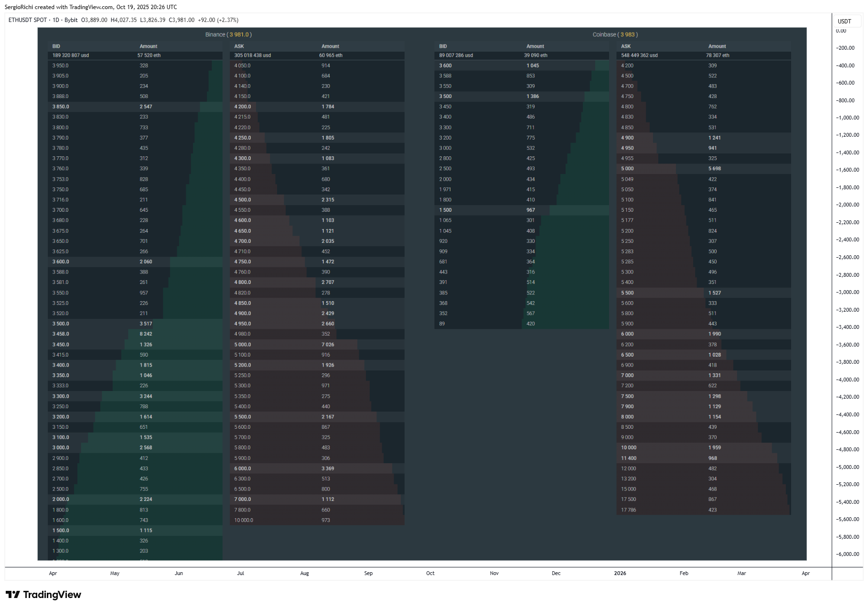Screen dimensions: 868x609
Task: Select the ETHUSDT SPOT symbol title
Action: click(x=28, y=20)
